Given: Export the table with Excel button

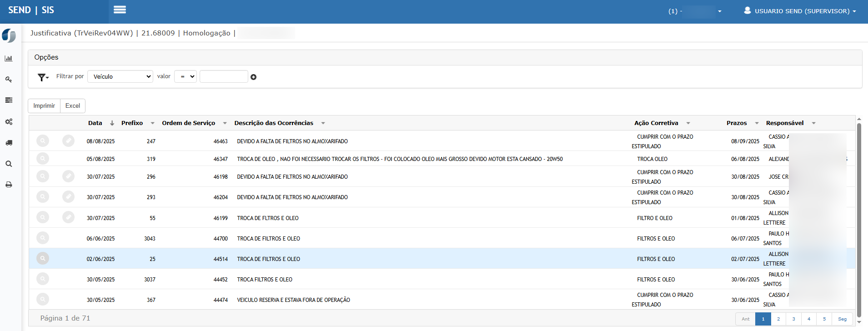Looking at the screenshot, I should point(73,106).
